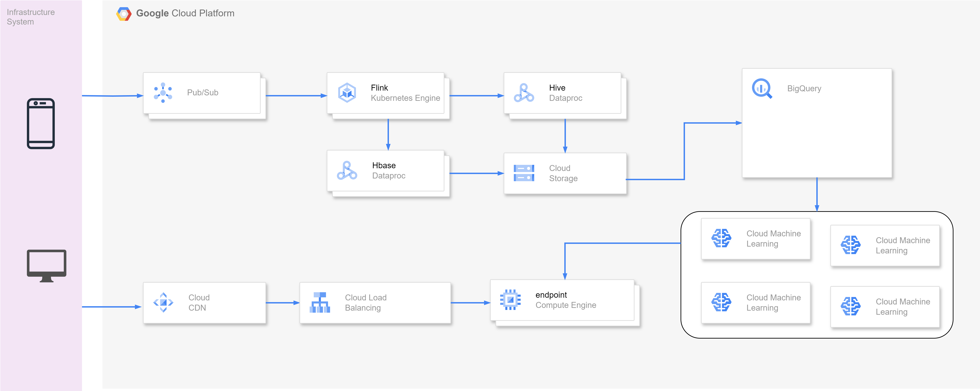Click the Cloud CDN icon
Image resolution: width=980 pixels, height=391 pixels.
point(163,302)
